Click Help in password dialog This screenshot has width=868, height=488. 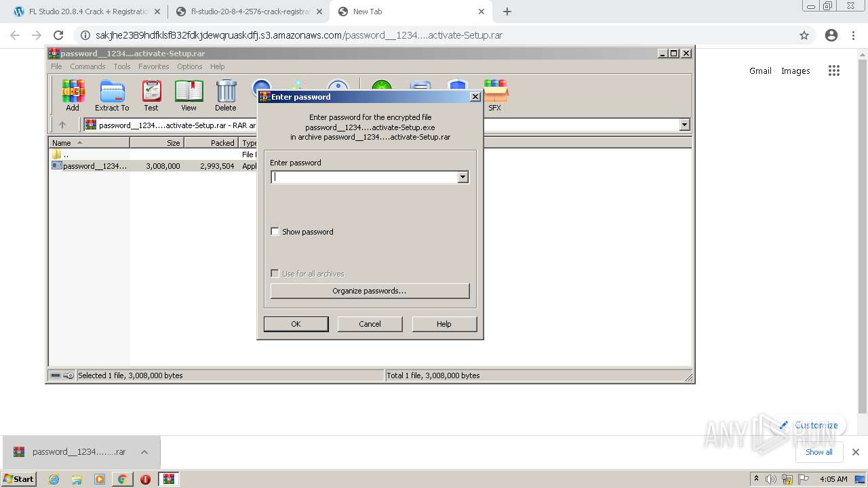click(x=444, y=324)
